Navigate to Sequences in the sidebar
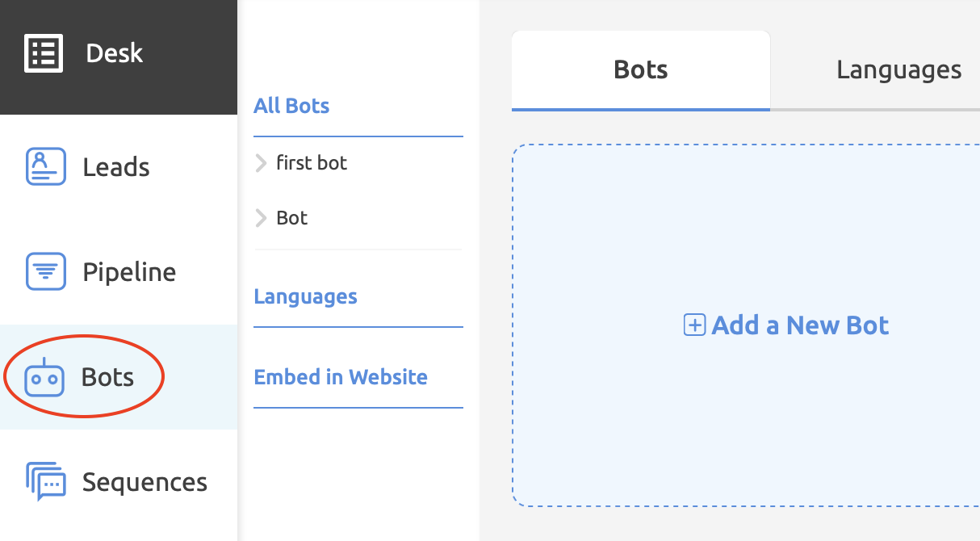 144,480
